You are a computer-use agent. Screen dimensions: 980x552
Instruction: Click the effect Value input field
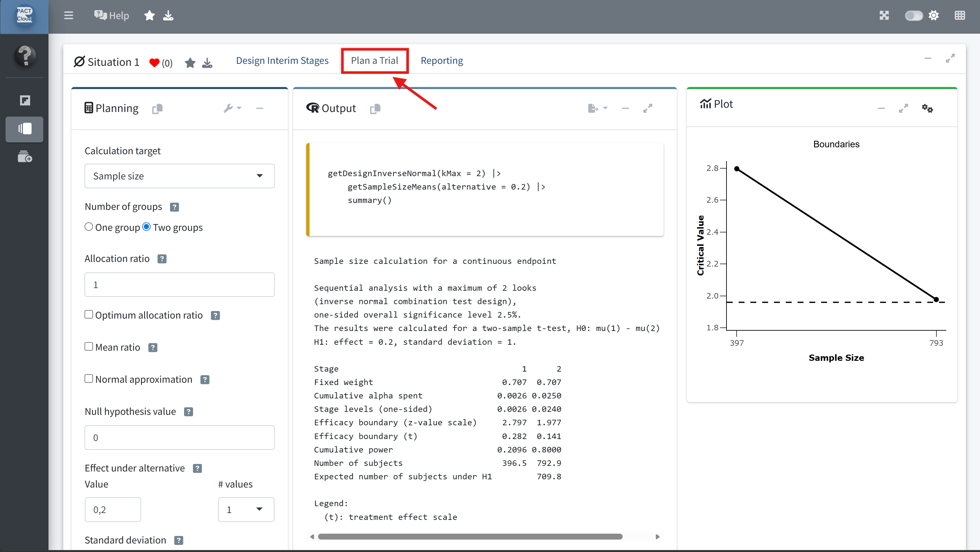(113, 509)
